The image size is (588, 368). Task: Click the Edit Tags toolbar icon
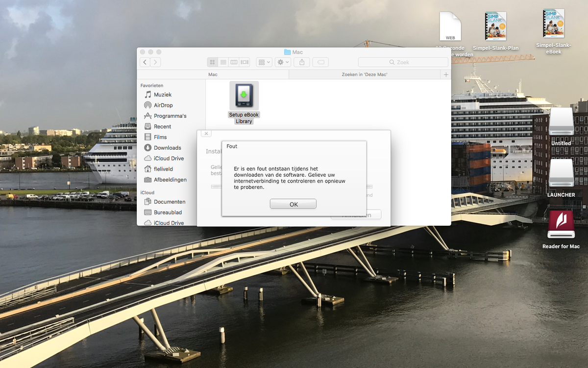320,62
